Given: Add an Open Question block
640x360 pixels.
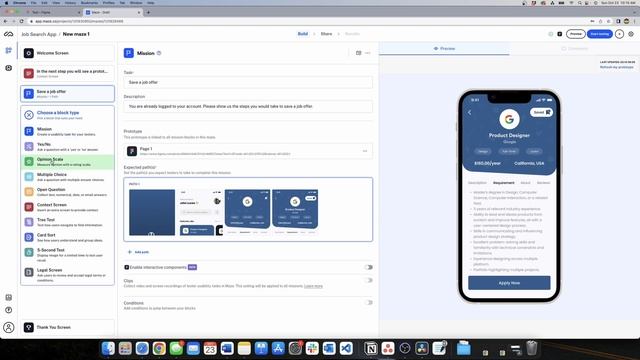Looking at the screenshot, I should (x=68, y=192).
